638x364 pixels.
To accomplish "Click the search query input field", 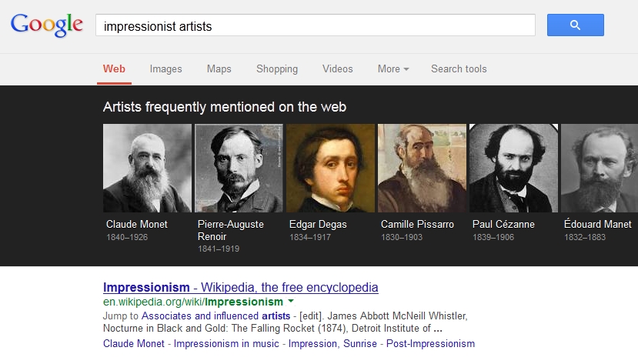I will coord(316,25).
